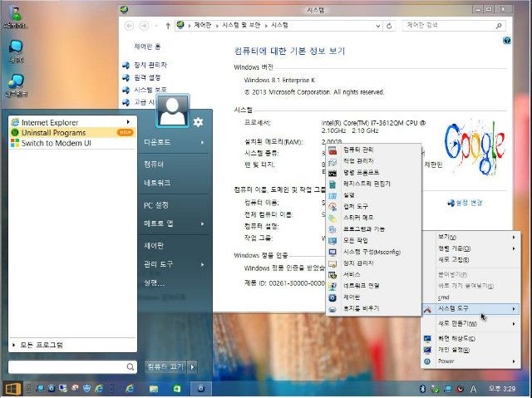
Task: Expand the address bar history dropdown
Action: click(x=378, y=26)
